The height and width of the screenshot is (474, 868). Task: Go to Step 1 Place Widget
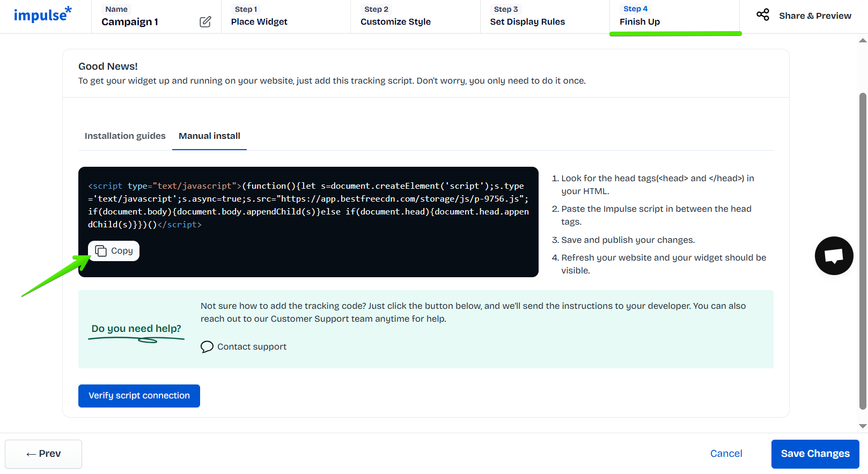pos(285,17)
